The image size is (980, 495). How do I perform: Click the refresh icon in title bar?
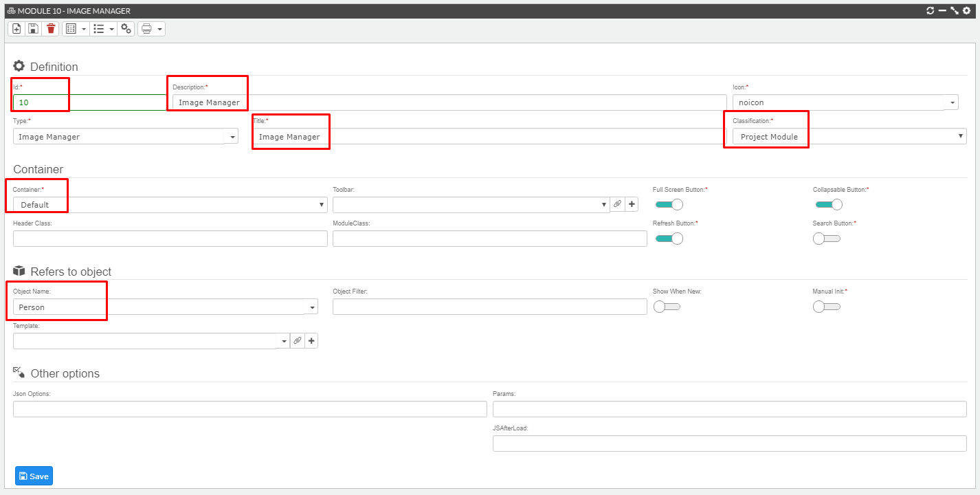point(931,11)
